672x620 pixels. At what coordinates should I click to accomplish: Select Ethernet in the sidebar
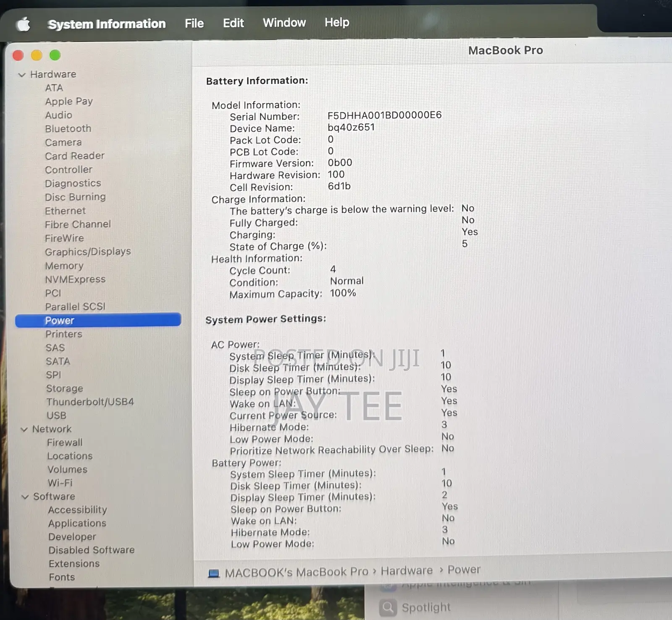tap(65, 211)
